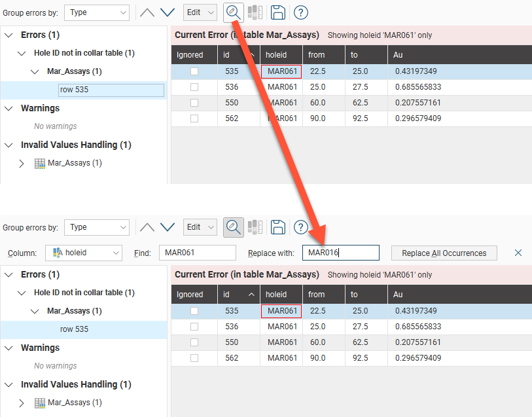Click the Mar_Assays table icon in lower tree

tap(40, 403)
